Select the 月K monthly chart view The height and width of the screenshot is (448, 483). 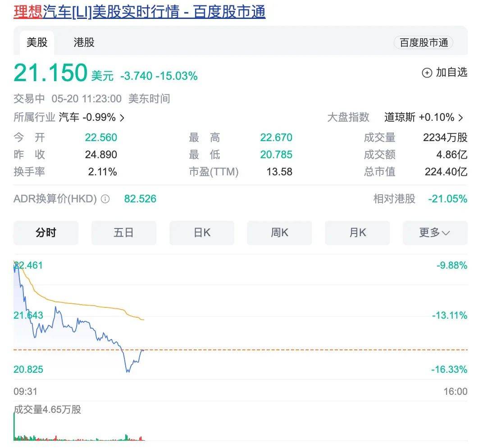click(x=357, y=233)
